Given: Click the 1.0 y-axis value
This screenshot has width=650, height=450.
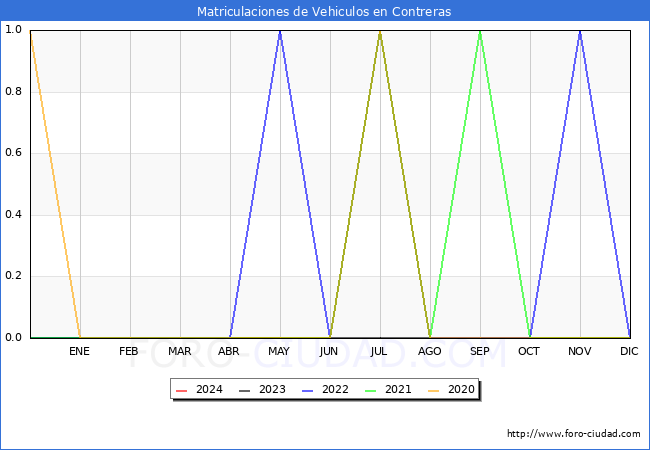Looking at the screenshot, I should (13, 29).
